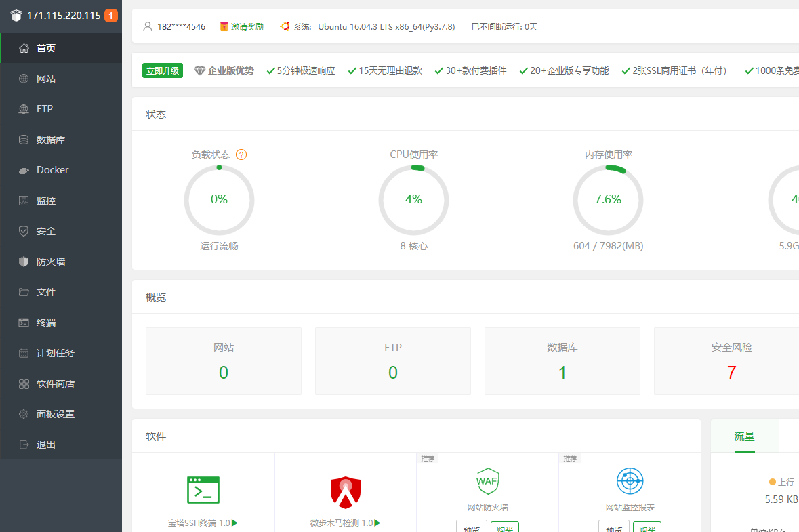Click the orange notification badge beside IP
The width and height of the screenshot is (799, 532).
pos(111,16)
